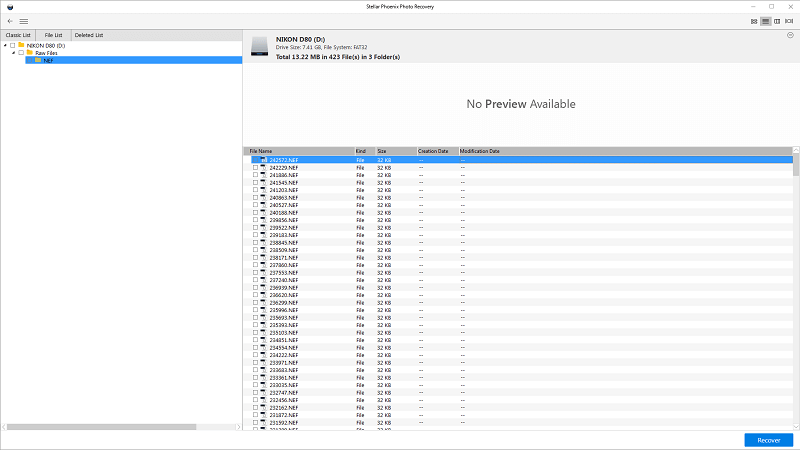Screen dimensions: 800x450
Task: Tick the checkbox for 233971.NEF
Action: 256,363
